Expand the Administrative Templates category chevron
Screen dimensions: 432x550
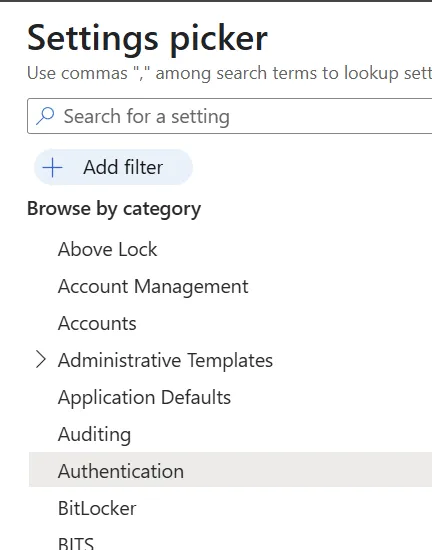(41, 360)
